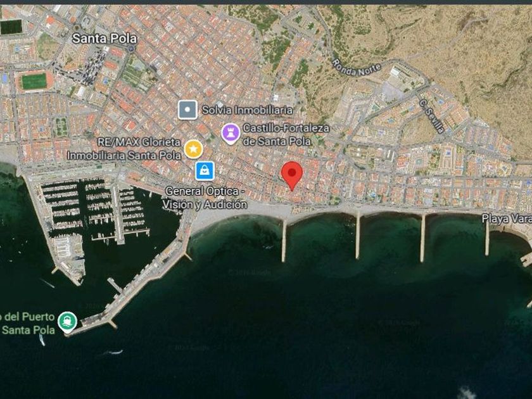
Task: Click the red location pin marker
Action: coord(292,176)
